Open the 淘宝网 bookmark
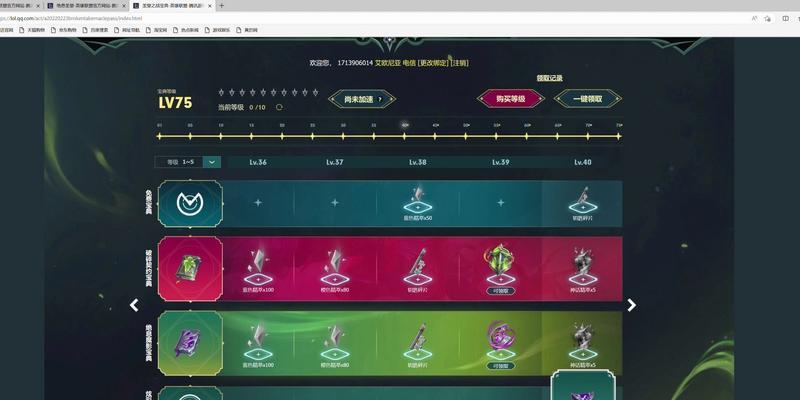 (x=157, y=30)
